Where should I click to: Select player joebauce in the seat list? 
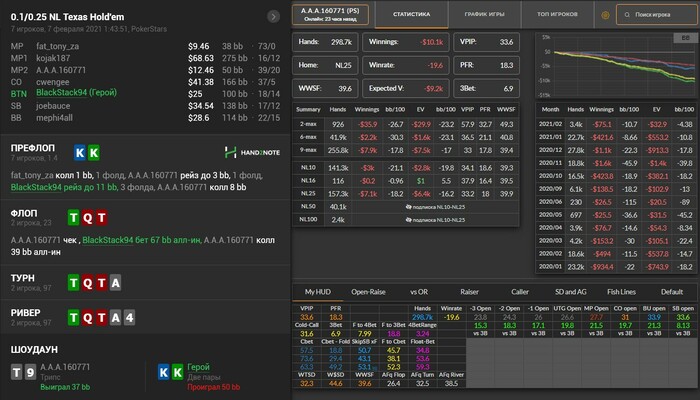[53, 106]
